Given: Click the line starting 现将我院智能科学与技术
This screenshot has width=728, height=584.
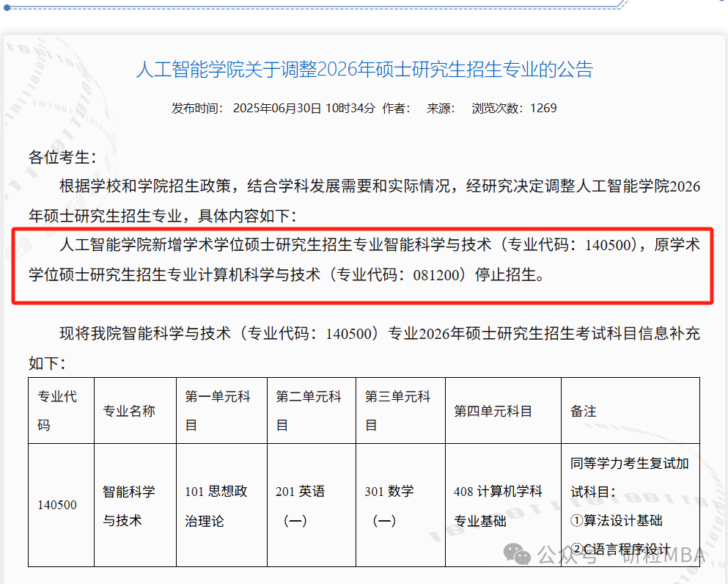Looking at the screenshot, I should click(x=380, y=334).
